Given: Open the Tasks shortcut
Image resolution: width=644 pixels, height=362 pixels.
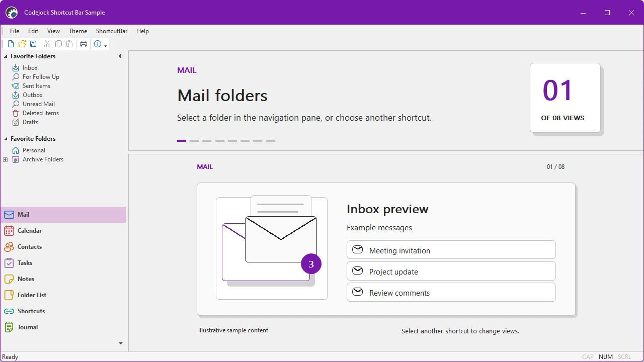Looking at the screenshot, I should coord(63,263).
